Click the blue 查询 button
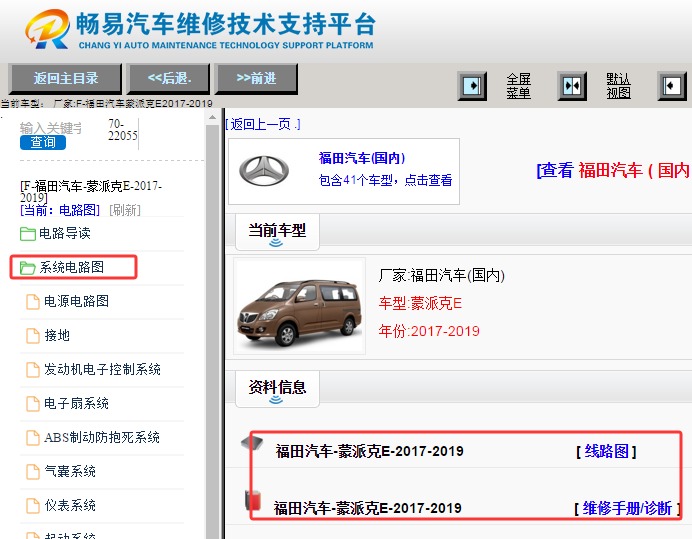Image resolution: width=692 pixels, height=539 pixels. [43, 142]
